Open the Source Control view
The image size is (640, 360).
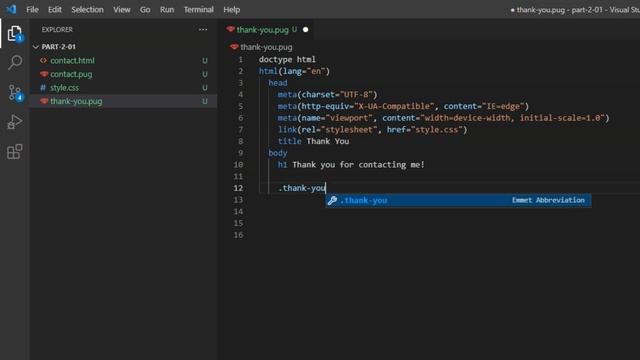click(15, 93)
